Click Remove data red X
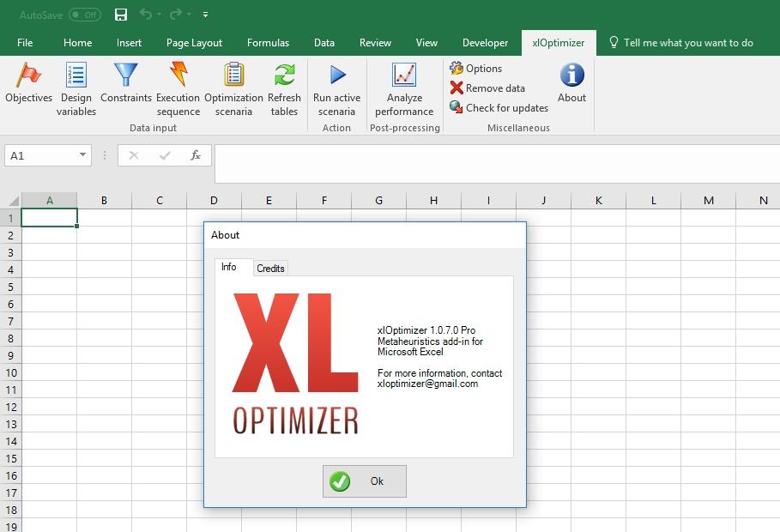The width and height of the screenshot is (780, 532). (487, 88)
